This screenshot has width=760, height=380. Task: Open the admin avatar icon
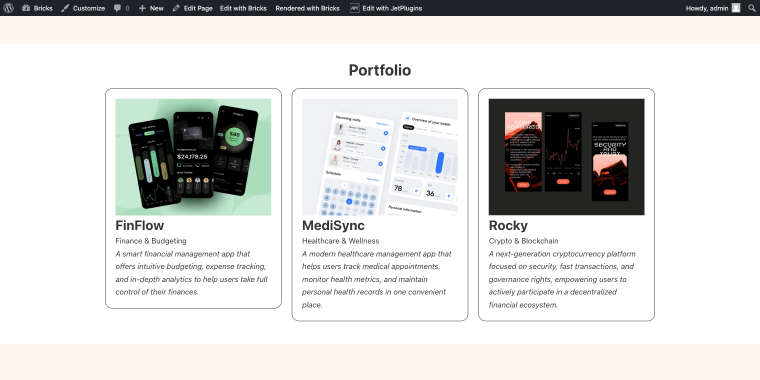point(736,8)
